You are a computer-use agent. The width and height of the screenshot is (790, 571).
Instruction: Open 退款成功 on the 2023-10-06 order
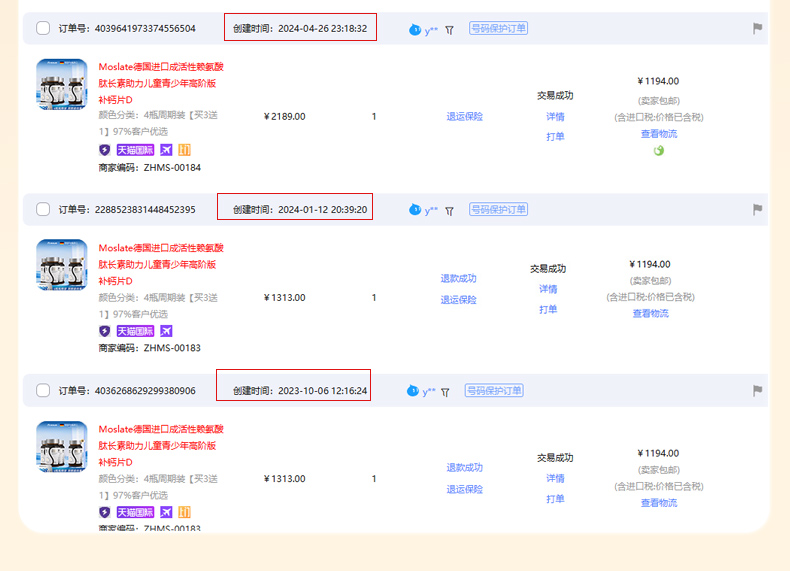tap(465, 468)
